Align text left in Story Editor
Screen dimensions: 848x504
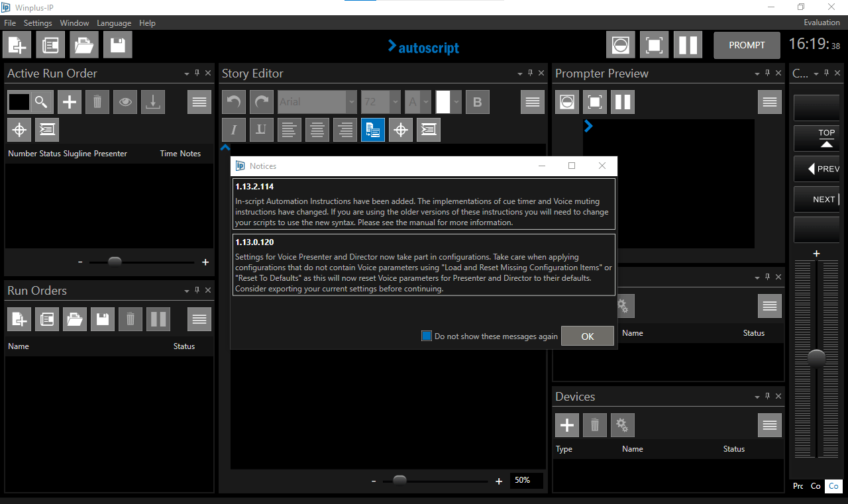pyautogui.click(x=290, y=130)
